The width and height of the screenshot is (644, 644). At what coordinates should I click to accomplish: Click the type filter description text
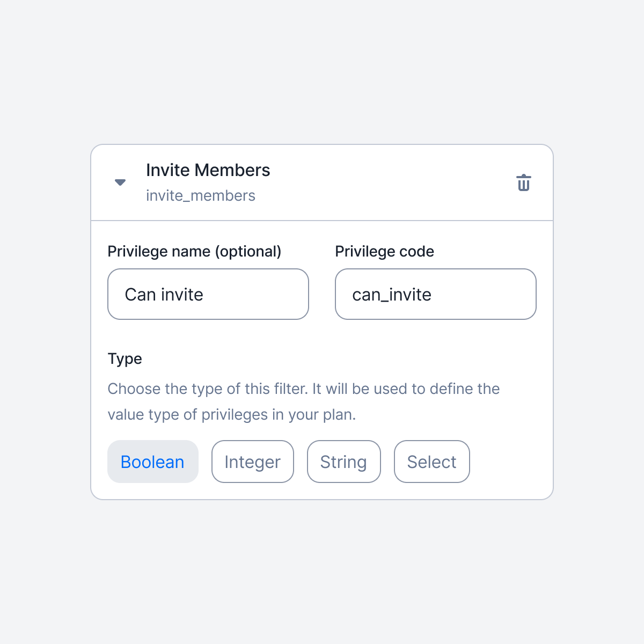click(x=304, y=401)
